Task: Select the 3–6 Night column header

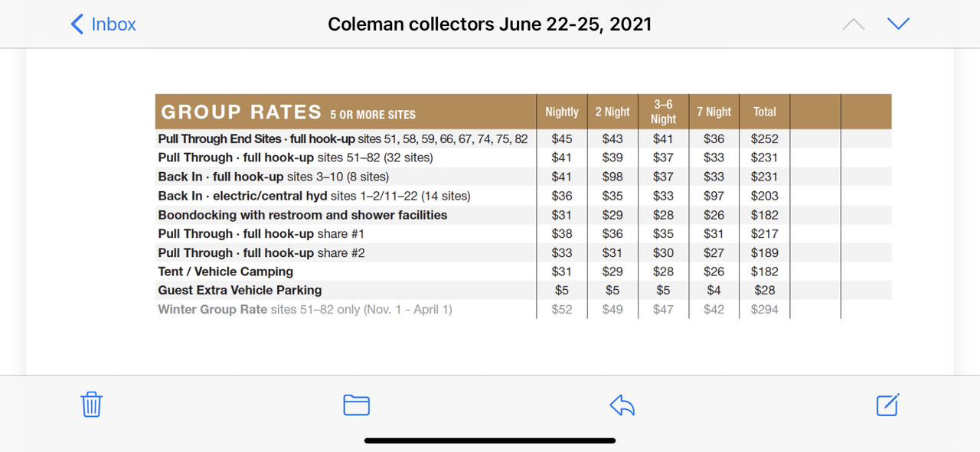Action: [663, 112]
